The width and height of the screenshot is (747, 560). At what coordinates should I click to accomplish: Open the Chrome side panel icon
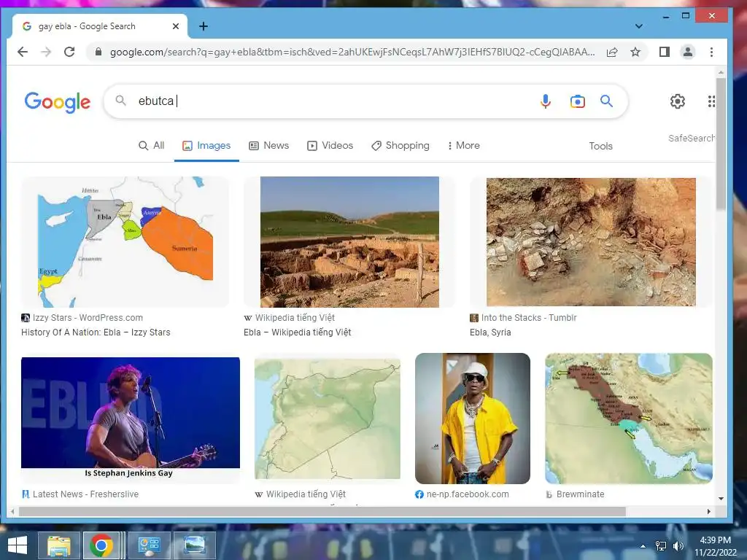pyautogui.click(x=664, y=52)
